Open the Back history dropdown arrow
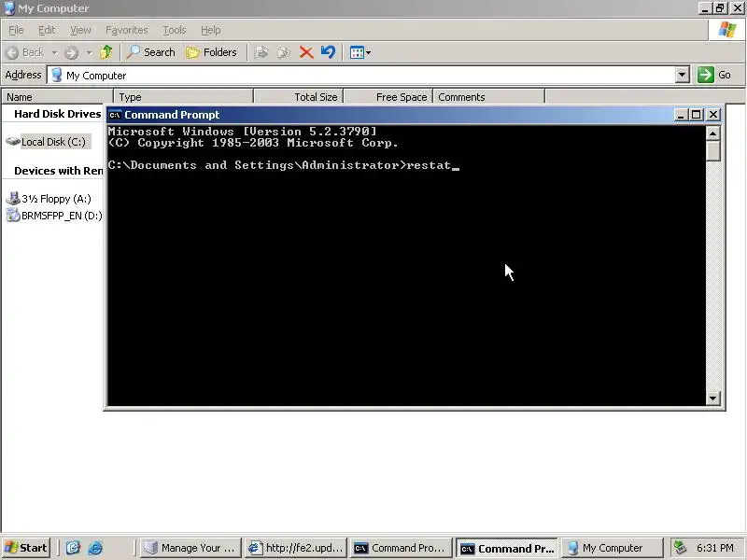This screenshot has height=560, width=747. point(54,52)
